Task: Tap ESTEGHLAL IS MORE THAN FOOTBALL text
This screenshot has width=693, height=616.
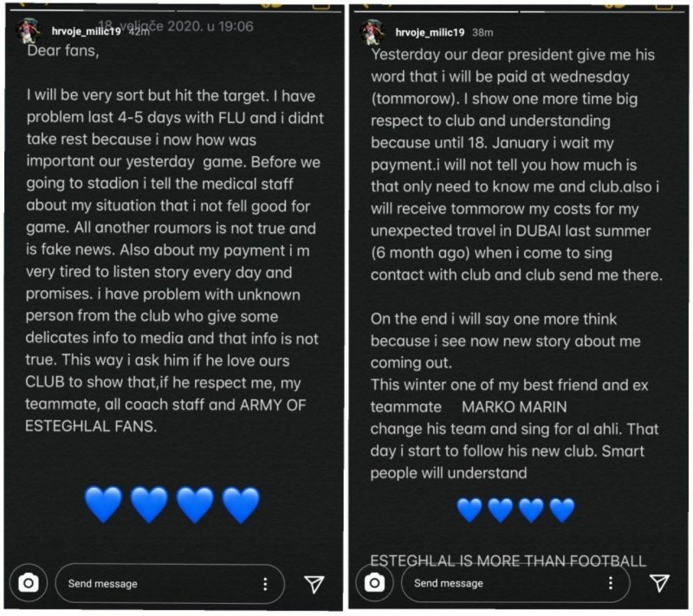Action: (x=508, y=561)
